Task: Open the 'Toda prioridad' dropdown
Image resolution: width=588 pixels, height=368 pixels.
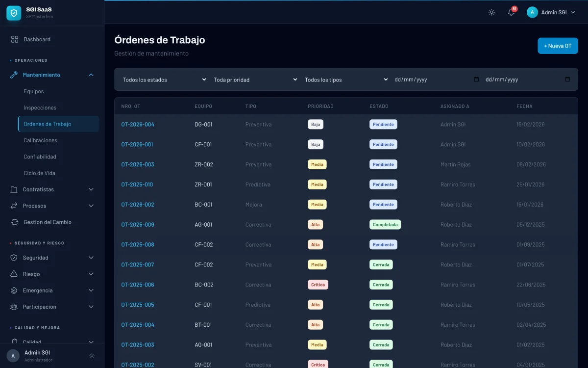Action: tap(255, 79)
